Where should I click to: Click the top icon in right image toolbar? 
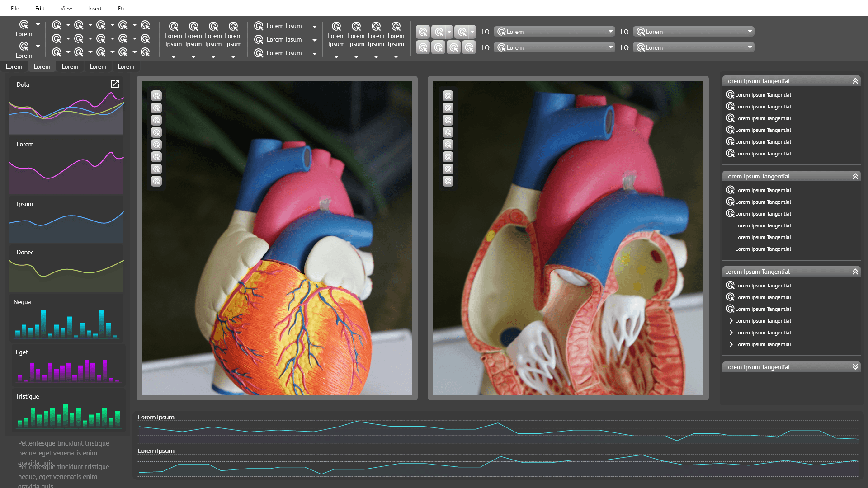coord(448,96)
